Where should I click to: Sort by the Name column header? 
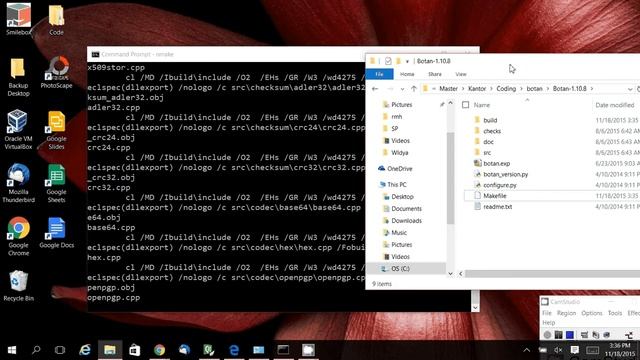point(482,105)
